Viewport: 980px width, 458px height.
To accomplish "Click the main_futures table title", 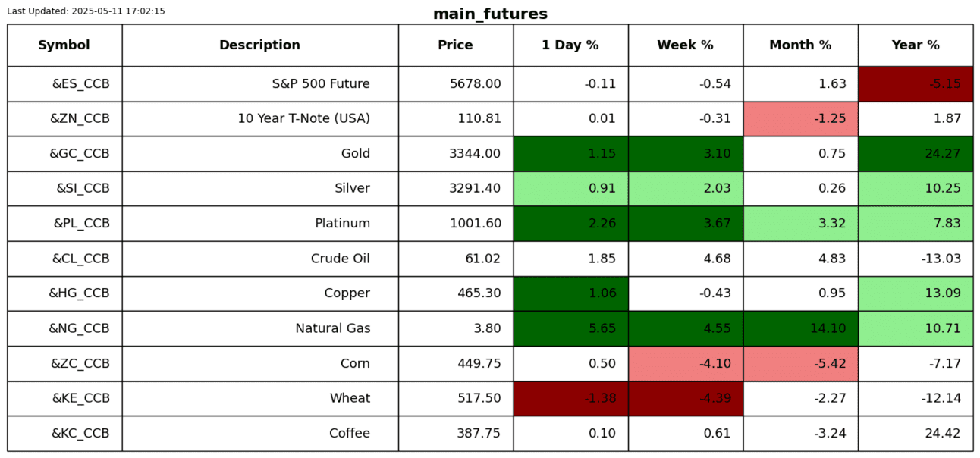I will [490, 14].
